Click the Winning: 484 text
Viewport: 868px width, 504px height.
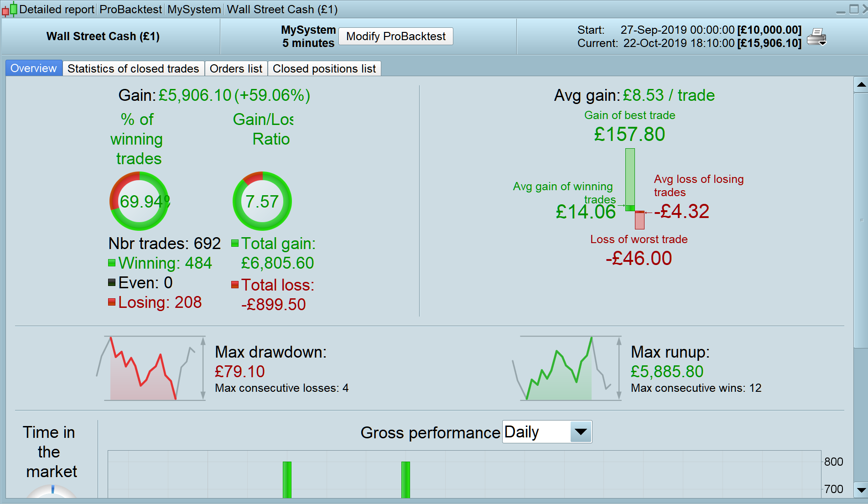pos(165,263)
